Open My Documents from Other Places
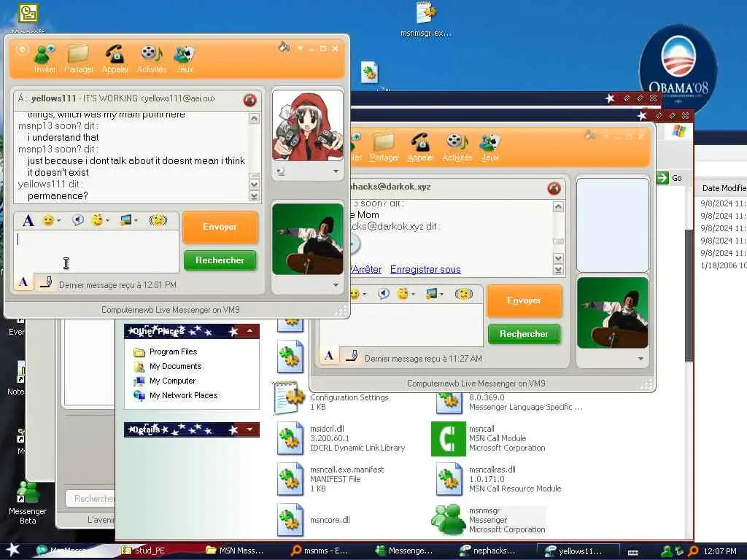The image size is (747, 560). pos(168,366)
